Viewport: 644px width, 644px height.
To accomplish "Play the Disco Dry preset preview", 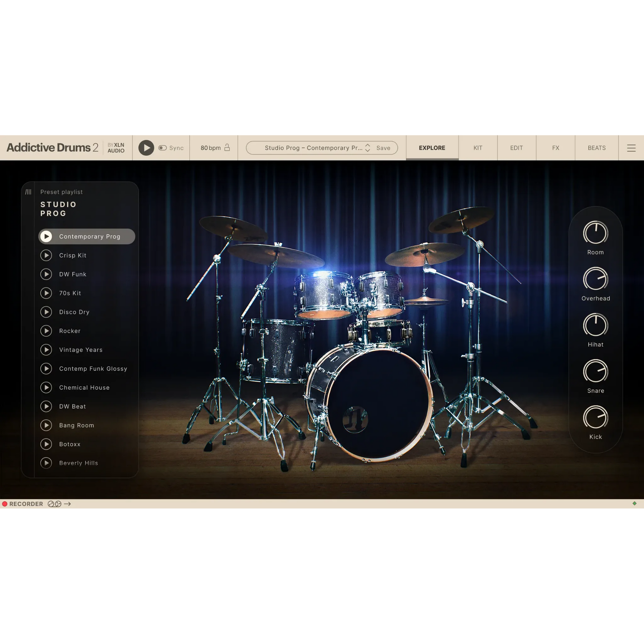I will coord(46,312).
